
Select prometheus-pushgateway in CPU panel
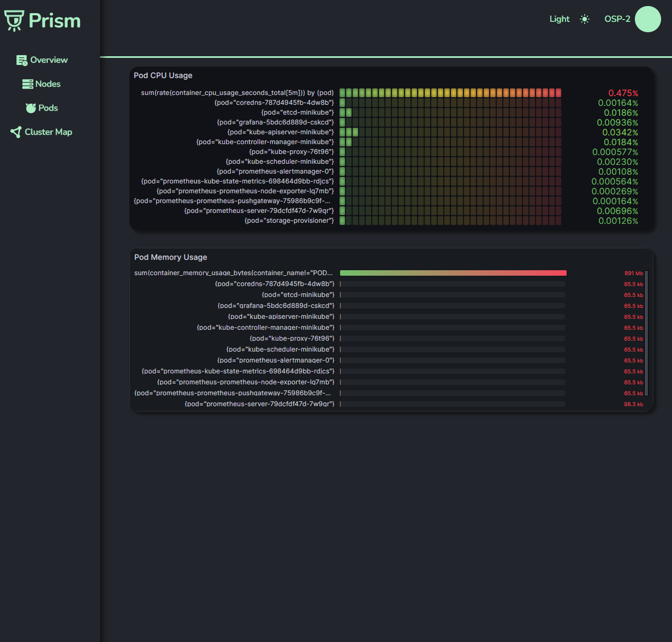[x=232, y=201]
